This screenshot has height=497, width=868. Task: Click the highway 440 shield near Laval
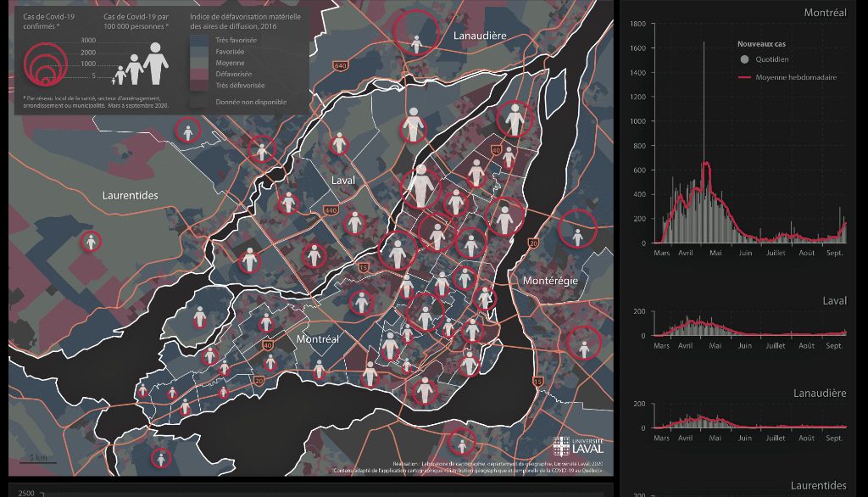331,209
